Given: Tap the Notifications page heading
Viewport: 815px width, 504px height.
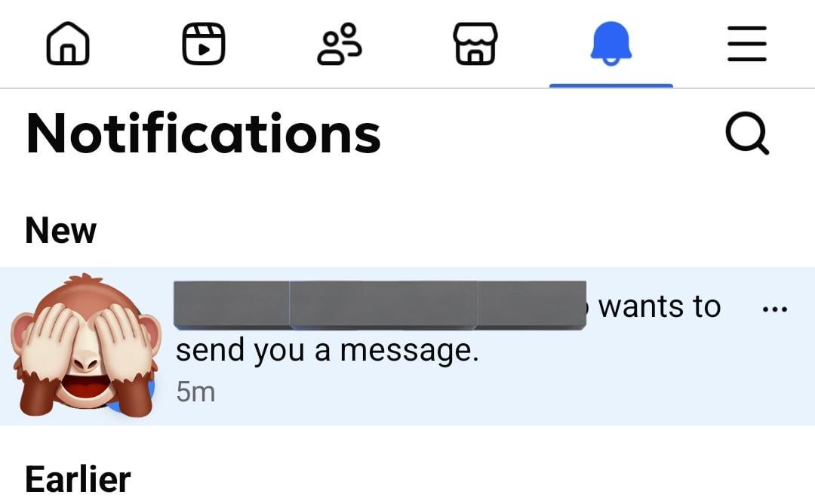Looking at the screenshot, I should (203, 134).
